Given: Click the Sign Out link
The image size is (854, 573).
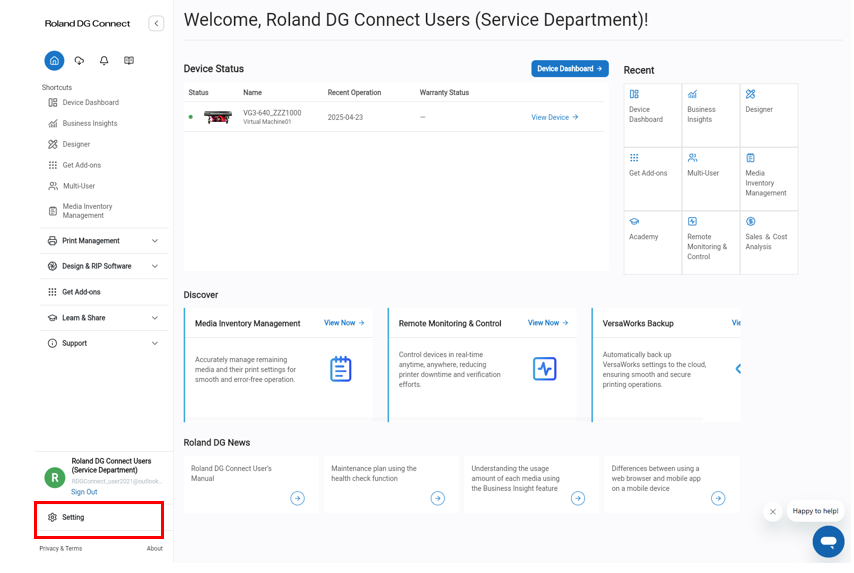Looking at the screenshot, I should point(84,492).
